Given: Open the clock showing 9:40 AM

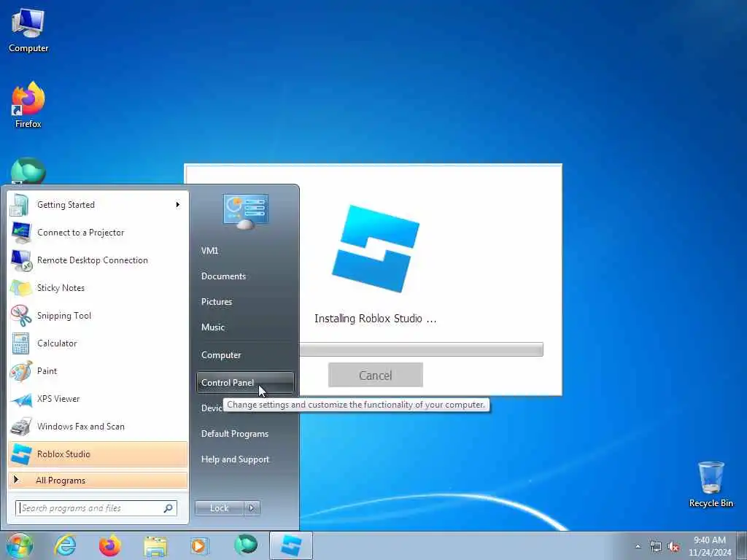Looking at the screenshot, I should [x=709, y=546].
